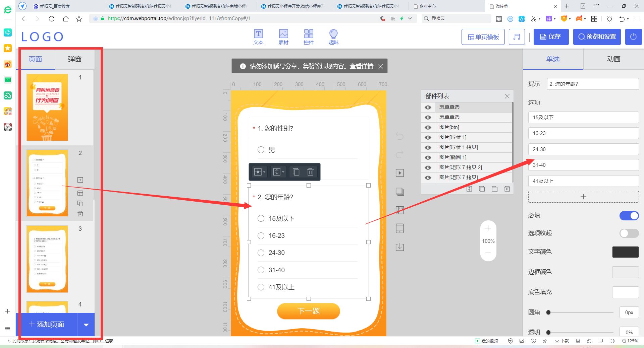The width and height of the screenshot is (644, 348).
Task: Switch to the 弹窗 tab
Action: (74, 59)
